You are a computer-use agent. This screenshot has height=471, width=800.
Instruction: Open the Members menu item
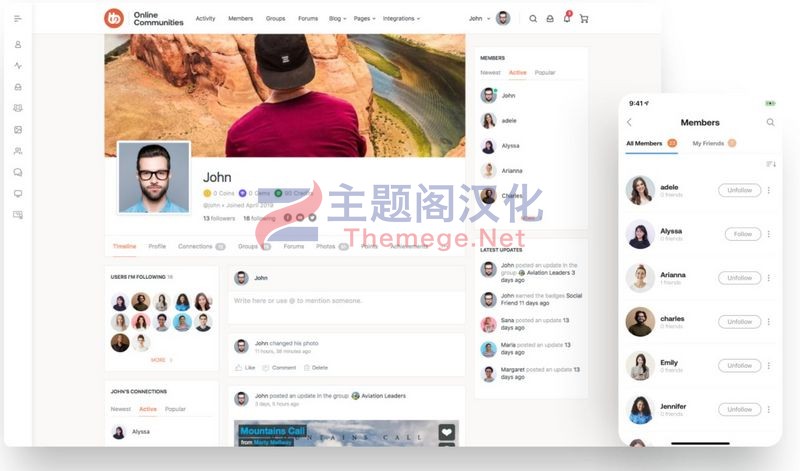[x=240, y=18]
